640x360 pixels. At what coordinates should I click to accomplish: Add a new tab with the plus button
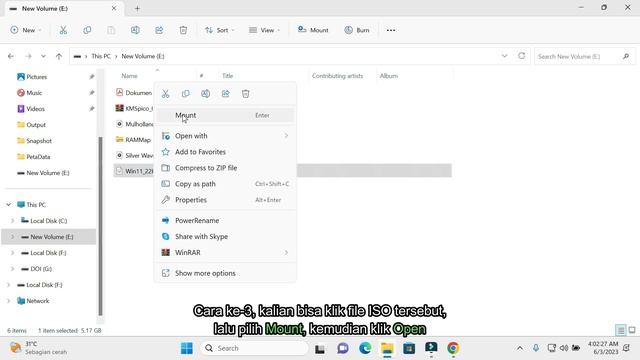137,9
